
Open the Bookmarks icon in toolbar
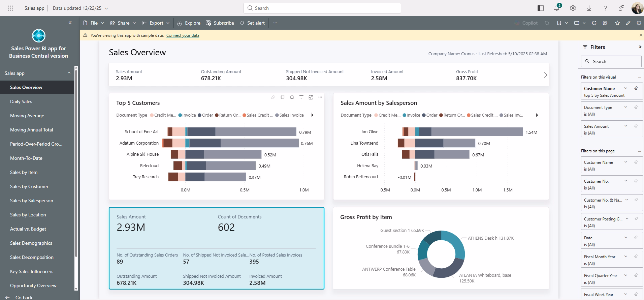(559, 23)
